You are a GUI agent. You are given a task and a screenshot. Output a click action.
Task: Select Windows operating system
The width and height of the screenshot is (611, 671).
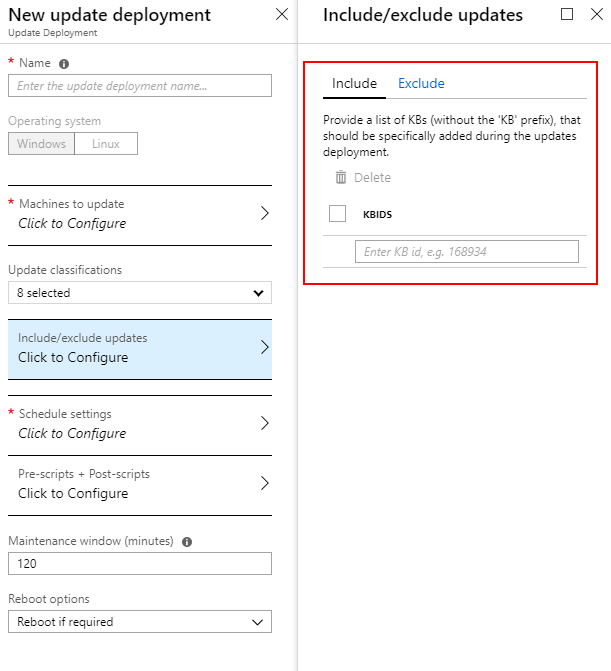click(x=42, y=144)
